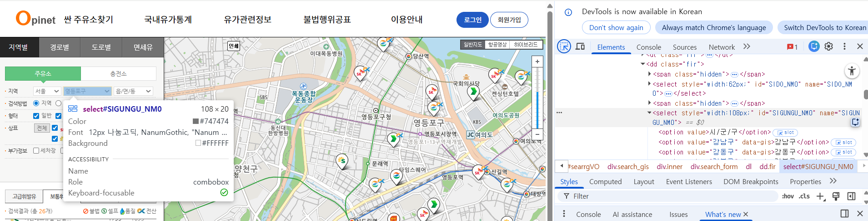This screenshot has height=221, width=868.
Task: Open the Computed styles tab
Action: 606,181
